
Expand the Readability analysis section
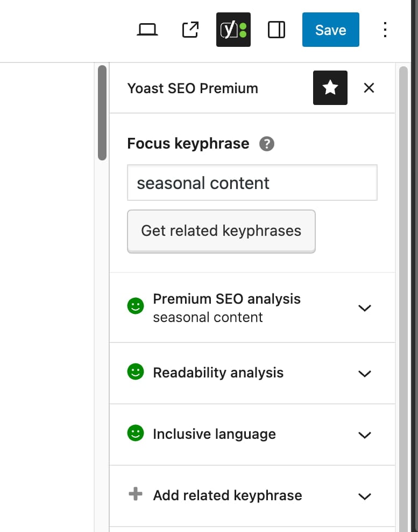point(365,373)
